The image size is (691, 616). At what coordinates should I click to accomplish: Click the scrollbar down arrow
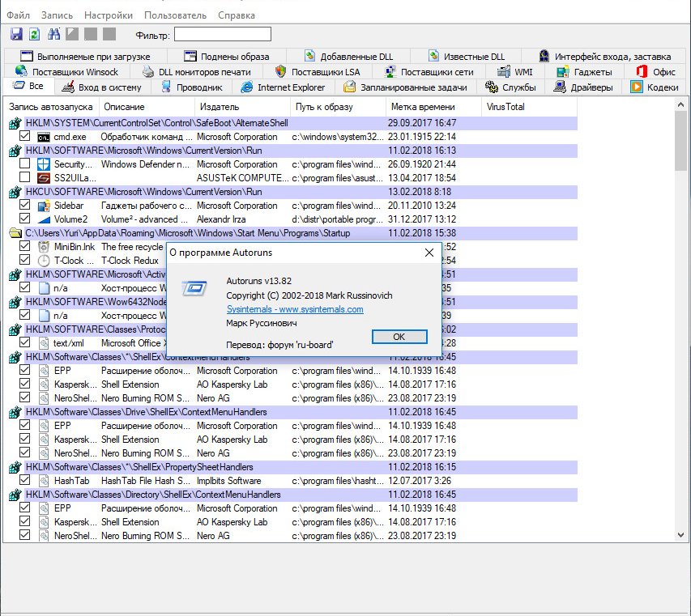pos(680,535)
